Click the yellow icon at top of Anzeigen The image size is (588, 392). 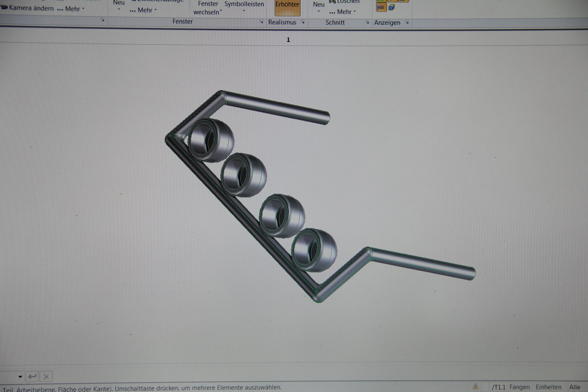(x=381, y=1)
